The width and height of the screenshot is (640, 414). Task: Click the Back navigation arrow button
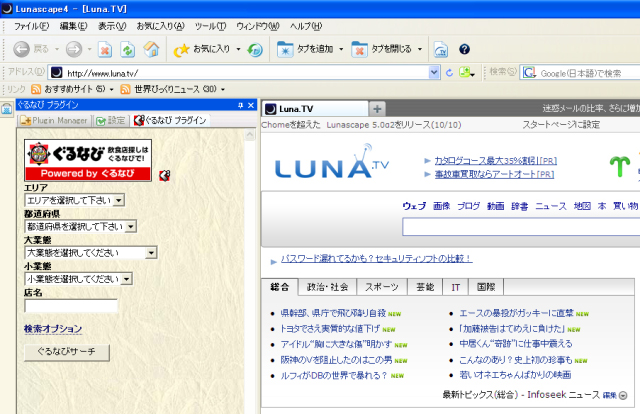[x=21, y=49]
